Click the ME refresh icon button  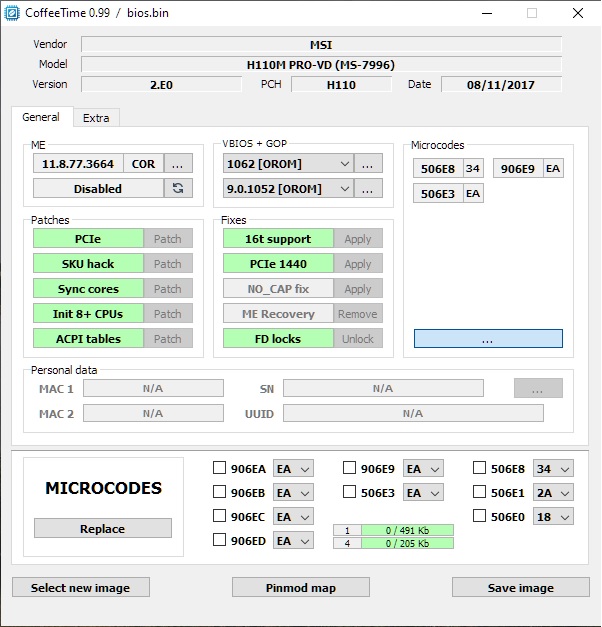[x=178, y=188]
